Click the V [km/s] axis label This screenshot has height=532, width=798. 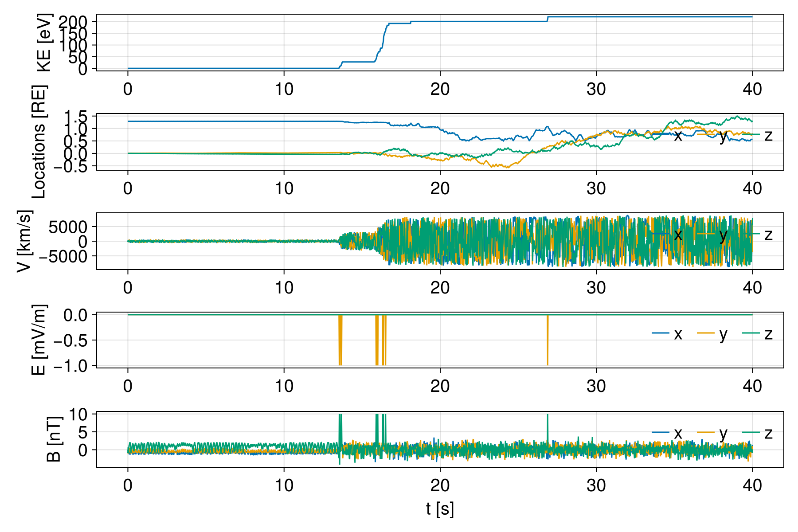[x=25, y=241]
